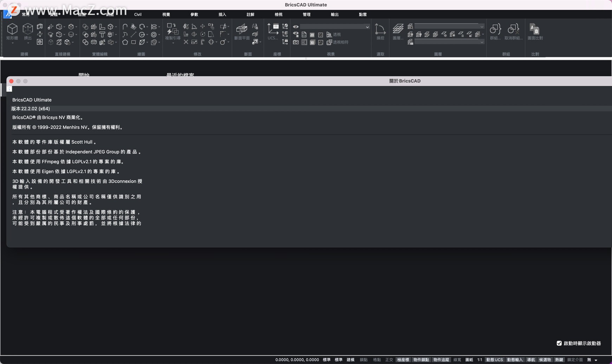Toggle 動態輸入 dynamic input in status bar
The image size is (612, 364).
pos(515,360)
